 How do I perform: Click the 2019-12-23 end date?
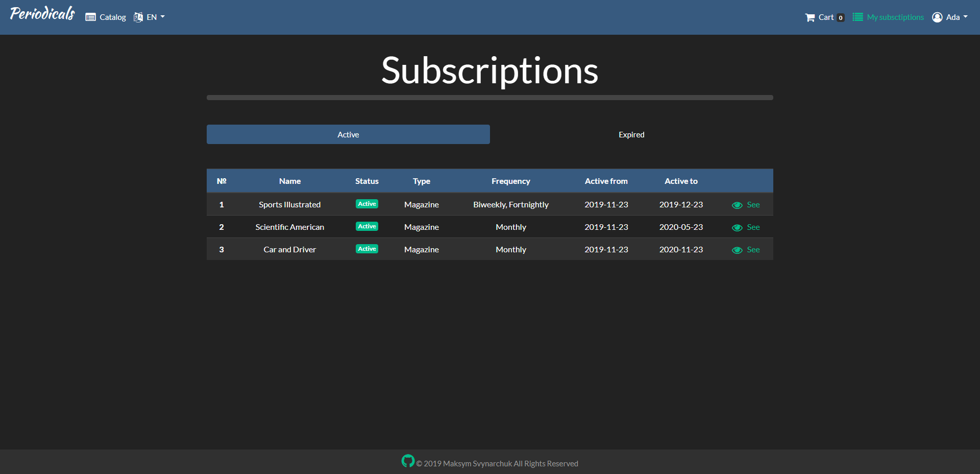click(681, 205)
